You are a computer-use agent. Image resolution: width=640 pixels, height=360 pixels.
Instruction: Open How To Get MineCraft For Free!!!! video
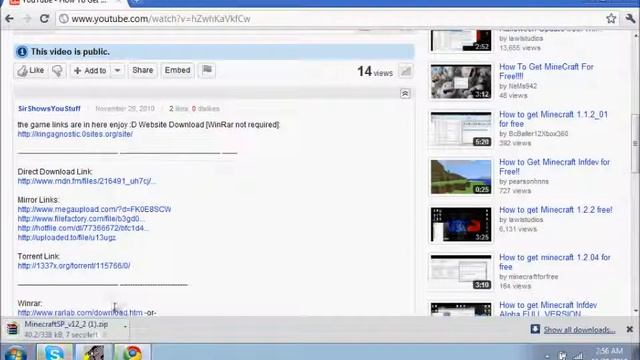(x=546, y=71)
